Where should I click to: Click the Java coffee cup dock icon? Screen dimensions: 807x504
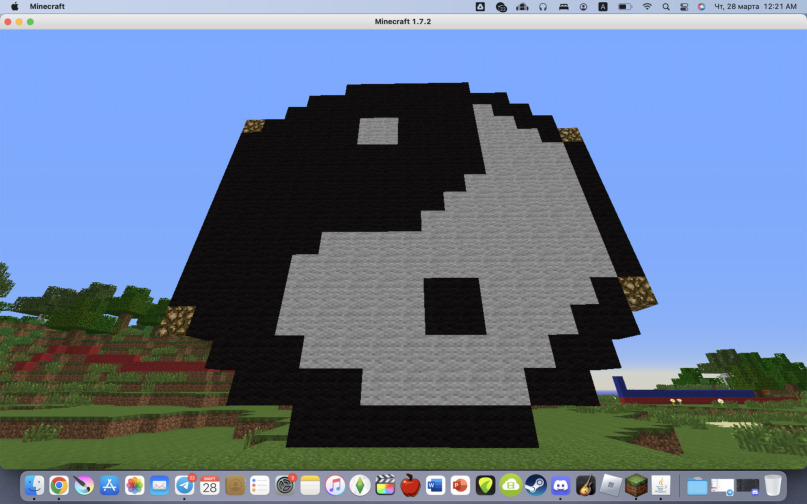point(661,485)
